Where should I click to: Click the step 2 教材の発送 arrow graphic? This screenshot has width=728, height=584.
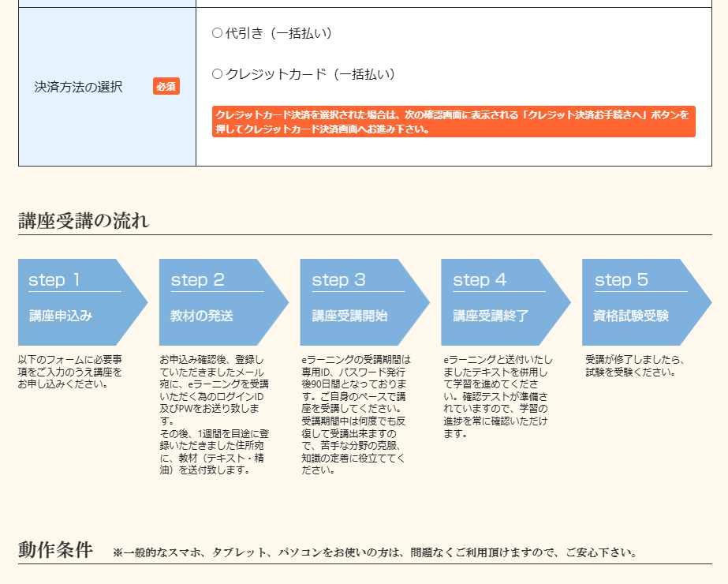[224, 302]
